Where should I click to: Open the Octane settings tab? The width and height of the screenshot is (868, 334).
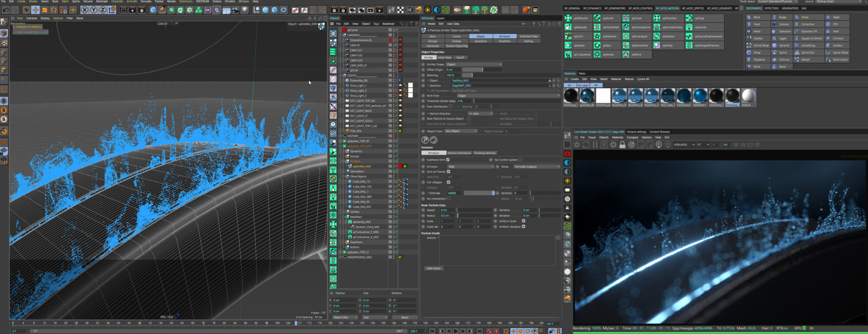tap(636, 132)
